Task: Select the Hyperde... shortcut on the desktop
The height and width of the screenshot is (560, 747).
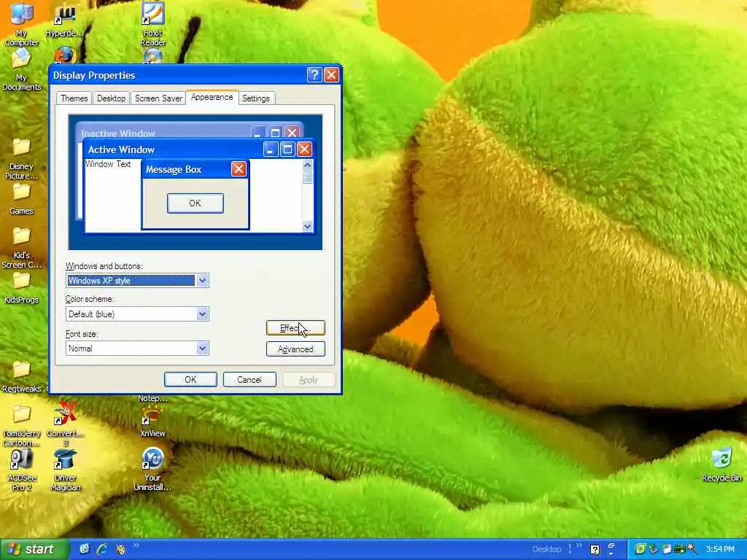Action: click(64, 21)
